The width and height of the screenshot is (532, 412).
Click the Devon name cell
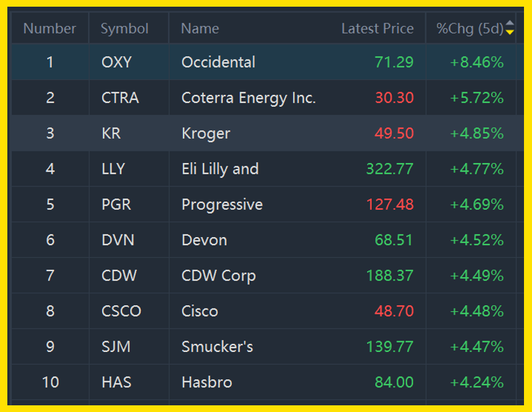[204, 240]
